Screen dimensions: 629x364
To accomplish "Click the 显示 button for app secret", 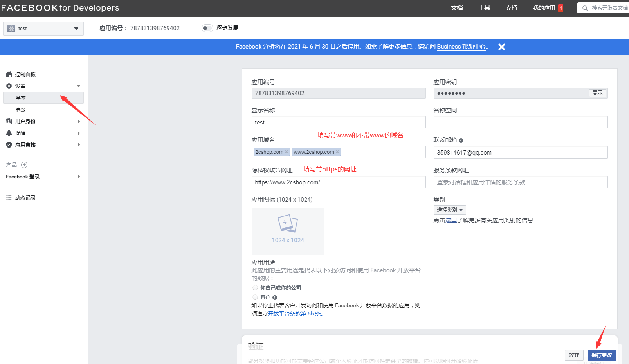I will (597, 93).
